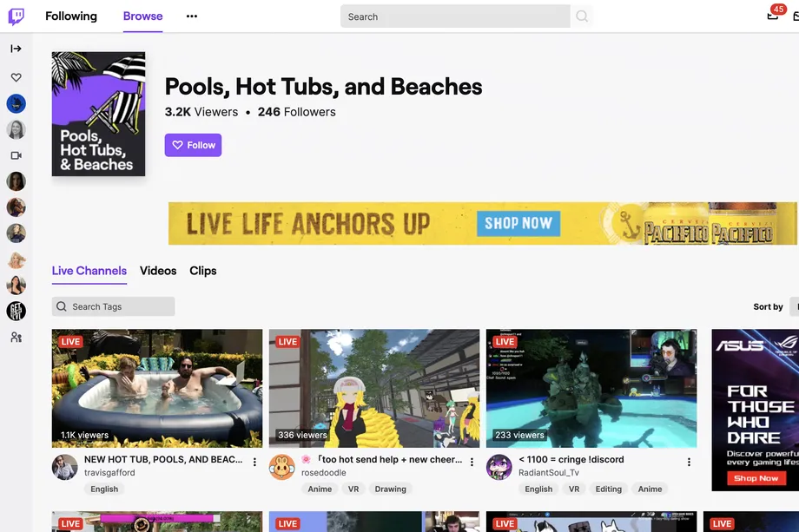Image resolution: width=799 pixels, height=532 pixels.
Task: Click the Drawing tag under rosedoodle
Action: [390, 489]
